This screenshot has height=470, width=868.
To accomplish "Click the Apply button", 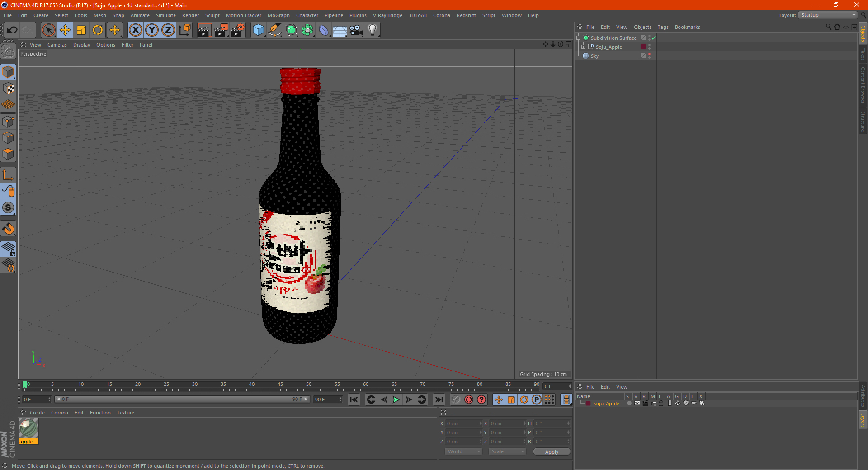I will pos(552,451).
